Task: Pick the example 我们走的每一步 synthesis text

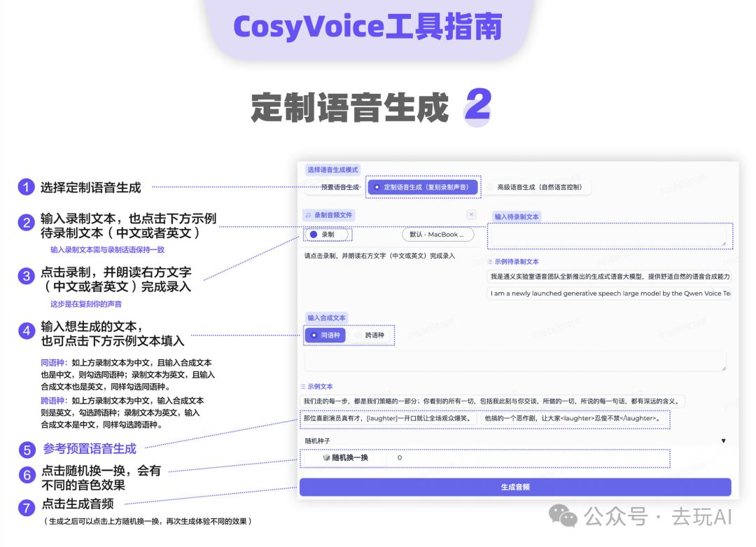Action: click(x=492, y=401)
